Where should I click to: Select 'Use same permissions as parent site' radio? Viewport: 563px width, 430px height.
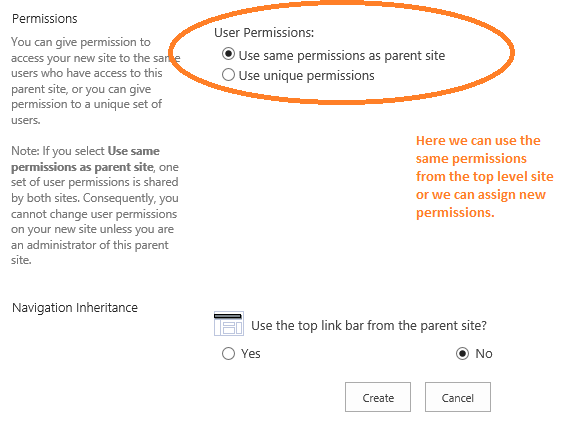coord(228,55)
